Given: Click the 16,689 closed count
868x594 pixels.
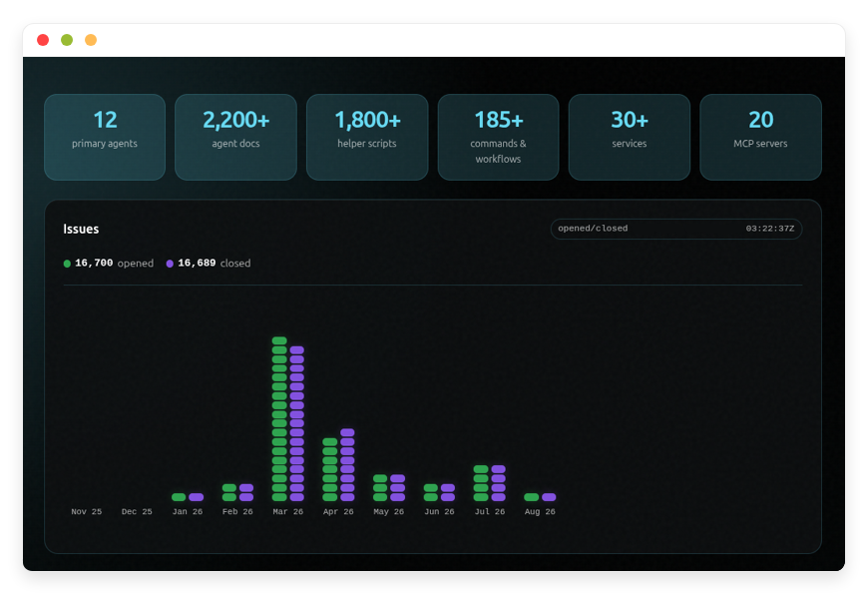Looking at the screenshot, I should 197,263.
